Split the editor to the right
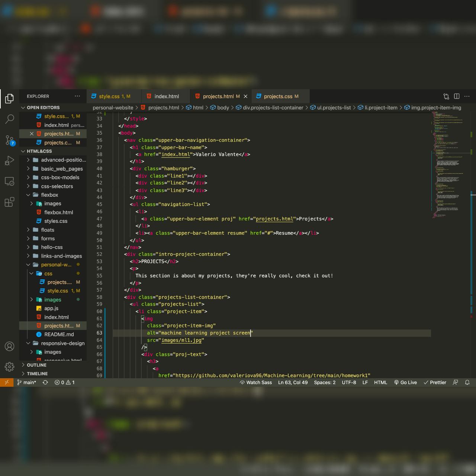 pos(457,96)
